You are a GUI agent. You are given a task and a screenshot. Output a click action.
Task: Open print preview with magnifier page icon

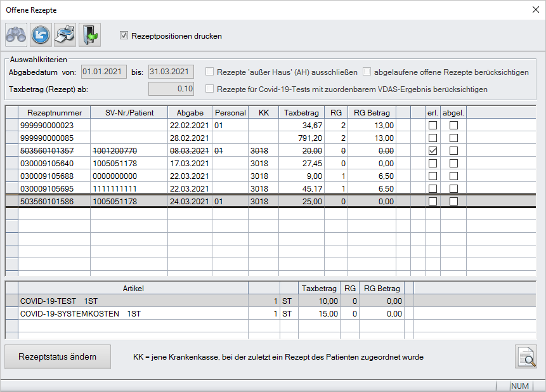[x=526, y=356]
